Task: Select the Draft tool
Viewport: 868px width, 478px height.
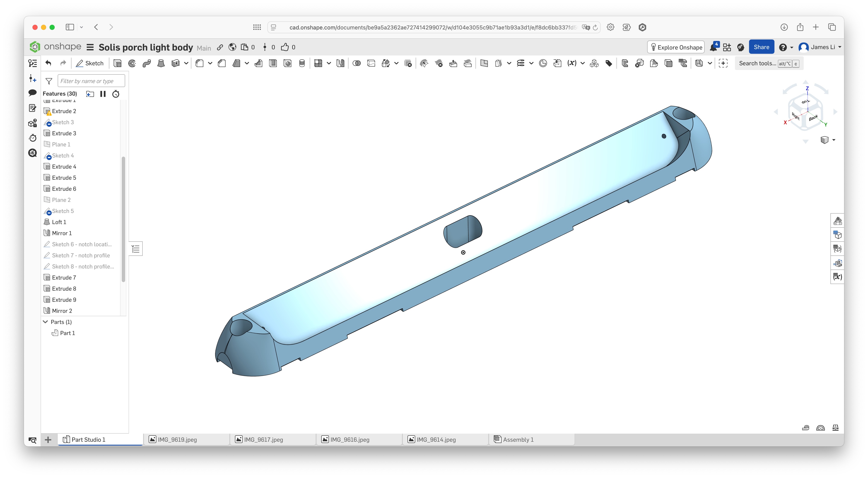Action: 236,63
